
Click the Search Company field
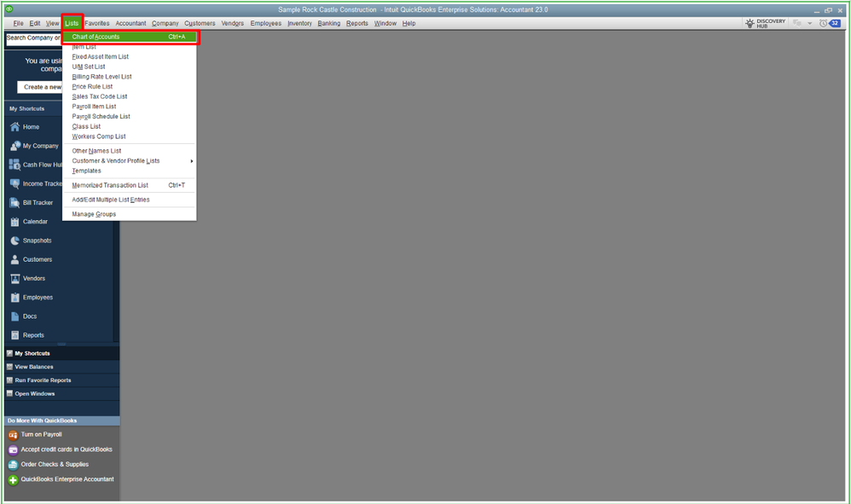pos(33,38)
